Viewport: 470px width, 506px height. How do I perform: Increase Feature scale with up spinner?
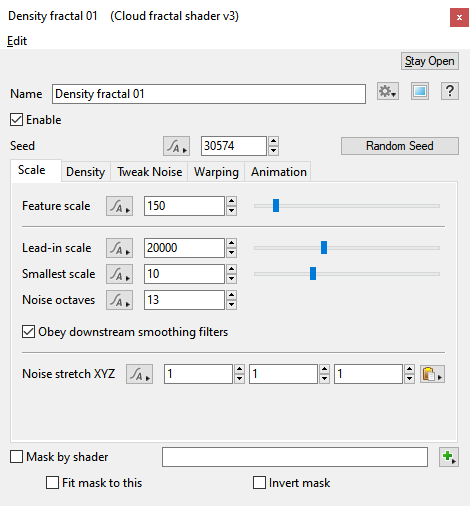pyautogui.click(x=231, y=201)
